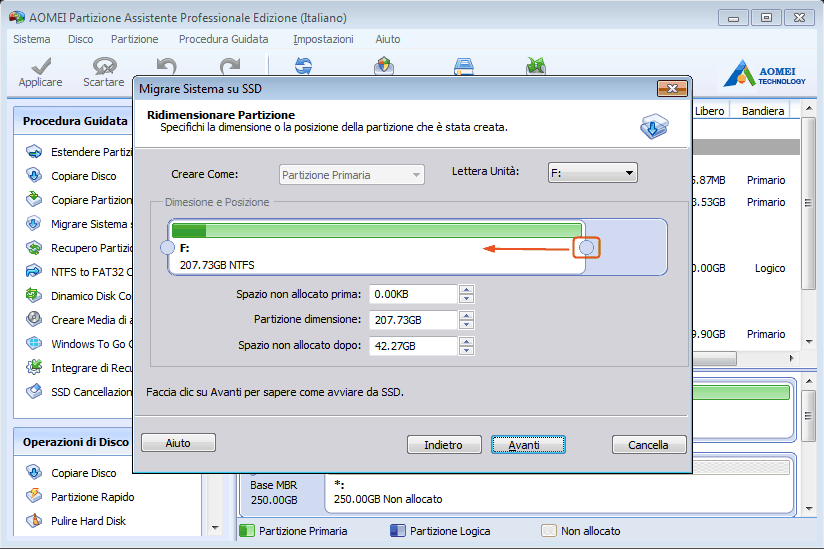Image resolution: width=824 pixels, height=549 pixels.
Task: Open the Creare Come partition type dropdown
Action: (352, 175)
